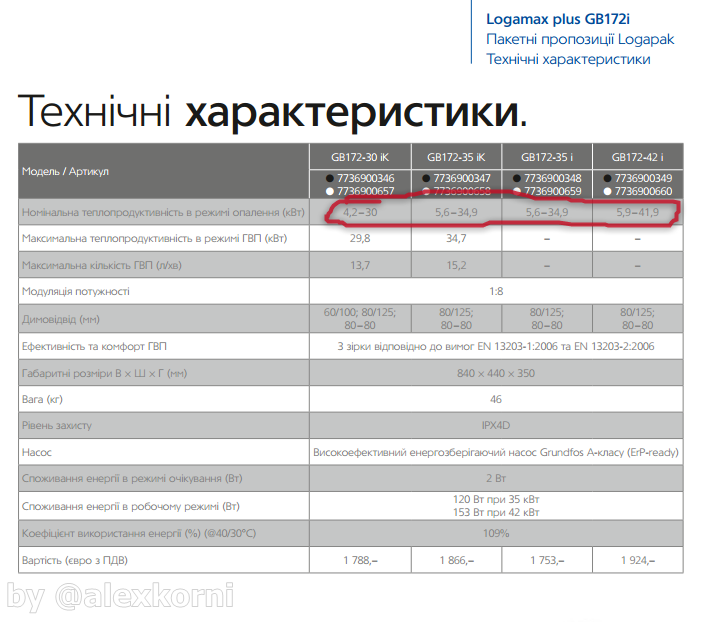Click the price 1 753,–
Viewport: 727px width, 622px height.
coord(547,561)
